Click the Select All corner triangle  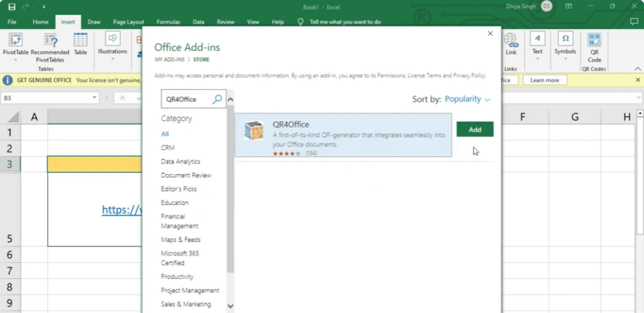[14, 118]
